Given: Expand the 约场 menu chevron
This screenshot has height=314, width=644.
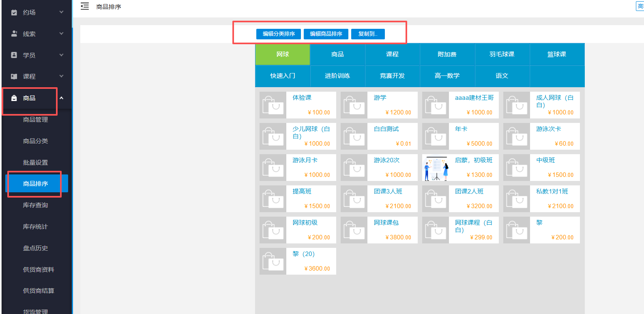Looking at the screenshot, I should pyautogui.click(x=62, y=12).
